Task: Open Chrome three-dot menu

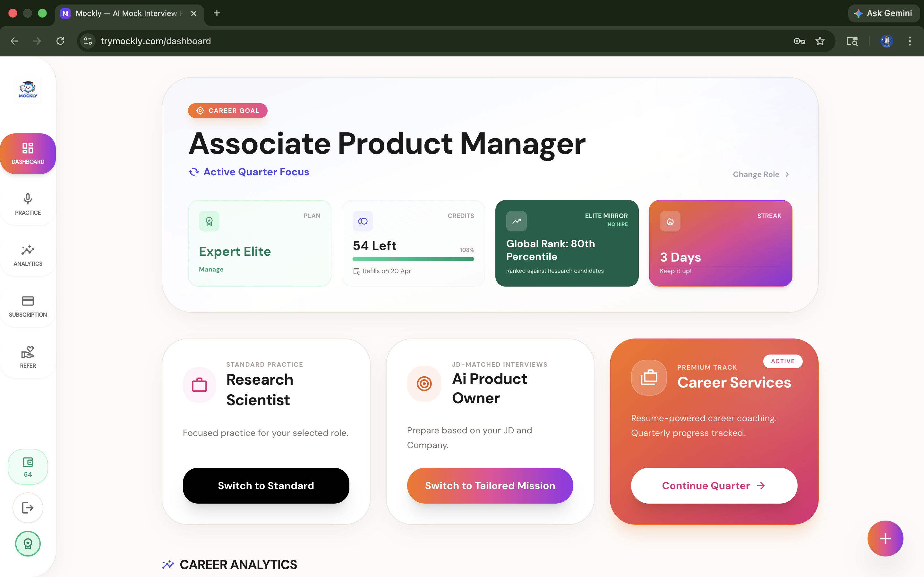Action: pyautogui.click(x=910, y=41)
